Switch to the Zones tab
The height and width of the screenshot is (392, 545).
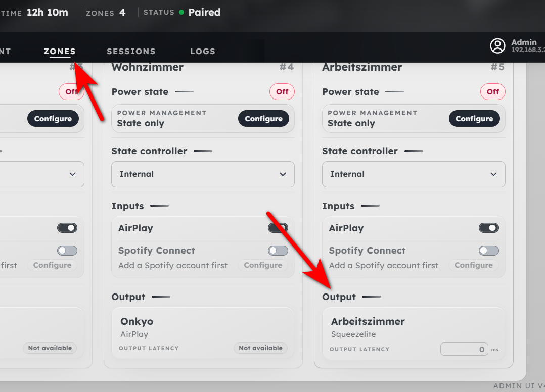click(60, 51)
